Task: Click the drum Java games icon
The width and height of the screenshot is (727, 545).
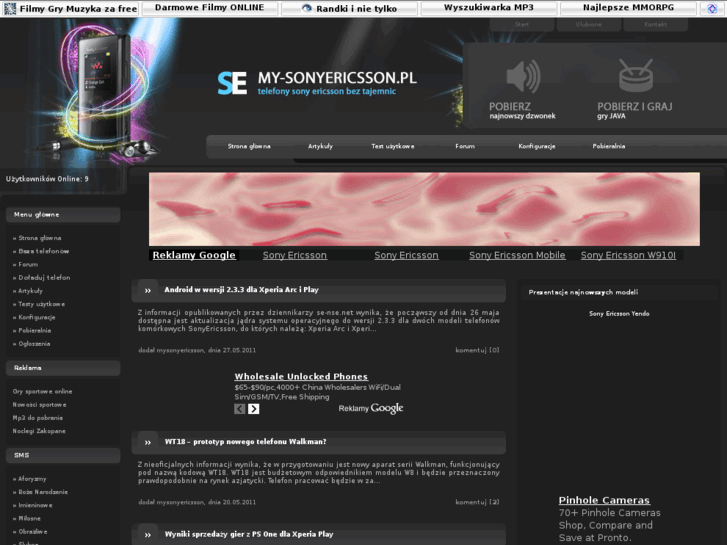Action: coord(636,75)
